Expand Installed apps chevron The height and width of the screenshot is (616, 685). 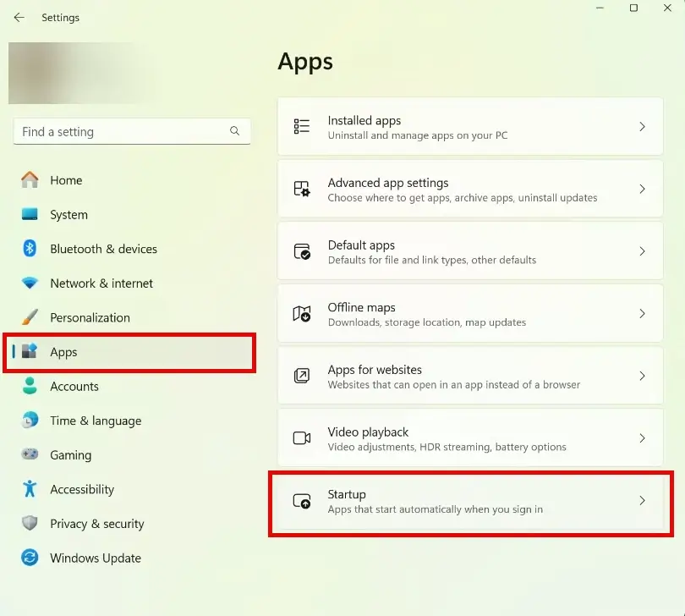642,127
